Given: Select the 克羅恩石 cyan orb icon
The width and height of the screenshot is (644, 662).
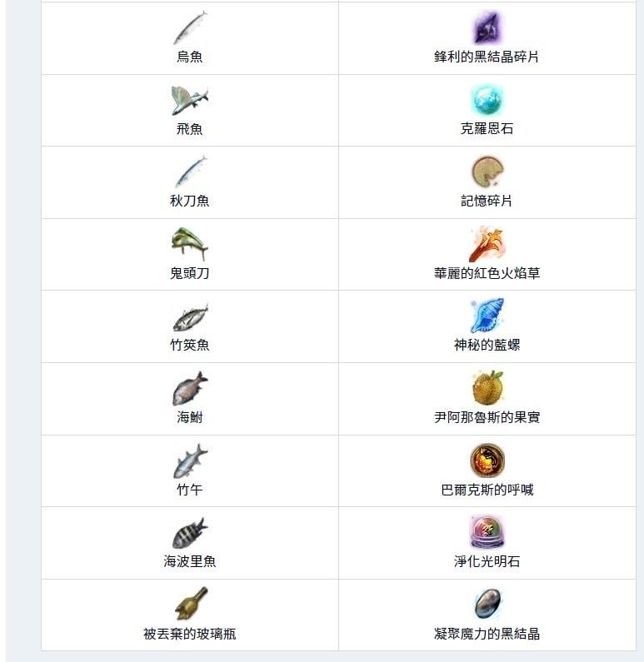Looking at the screenshot, I should 487,100.
